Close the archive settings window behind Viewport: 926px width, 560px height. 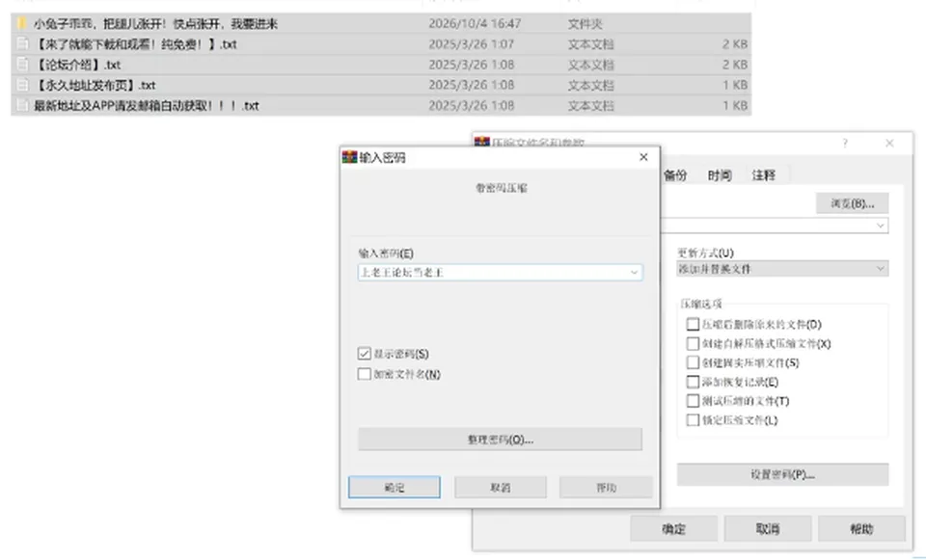click(x=889, y=143)
